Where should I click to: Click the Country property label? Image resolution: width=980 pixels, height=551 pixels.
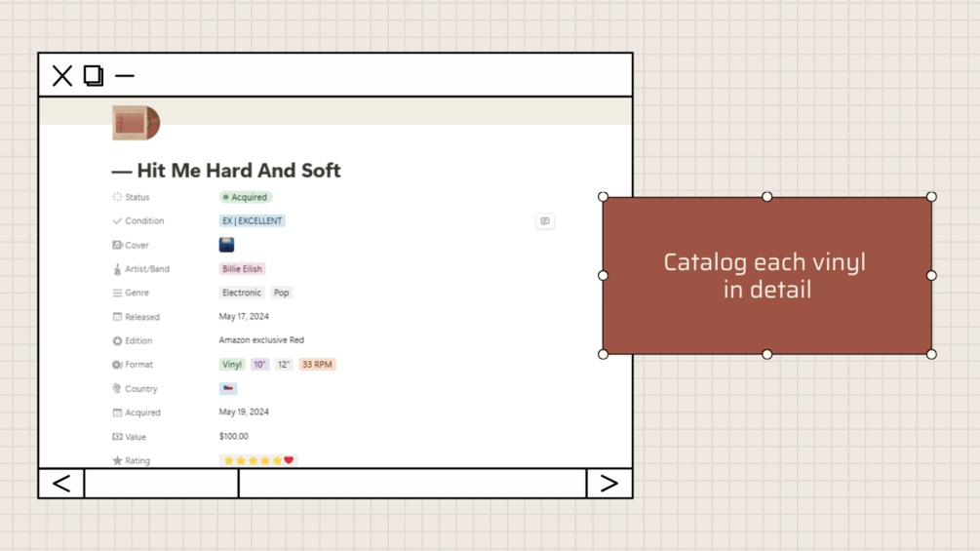point(141,388)
